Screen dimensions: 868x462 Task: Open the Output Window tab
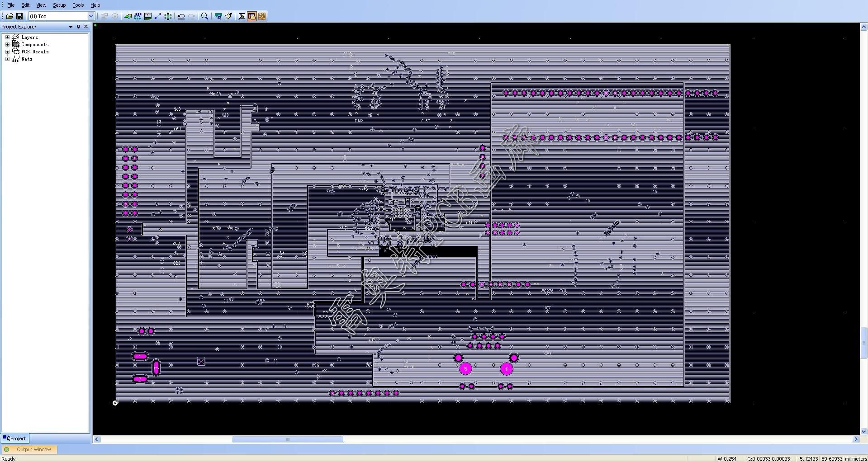pos(30,449)
